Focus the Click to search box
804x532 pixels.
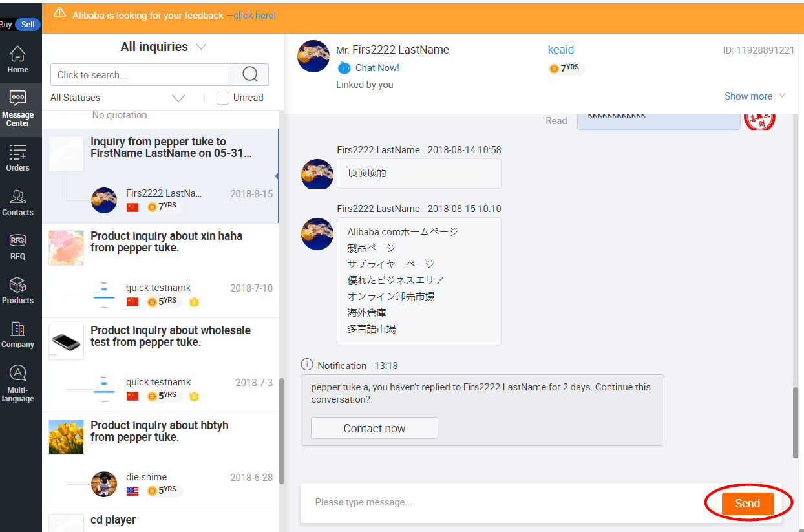point(140,74)
